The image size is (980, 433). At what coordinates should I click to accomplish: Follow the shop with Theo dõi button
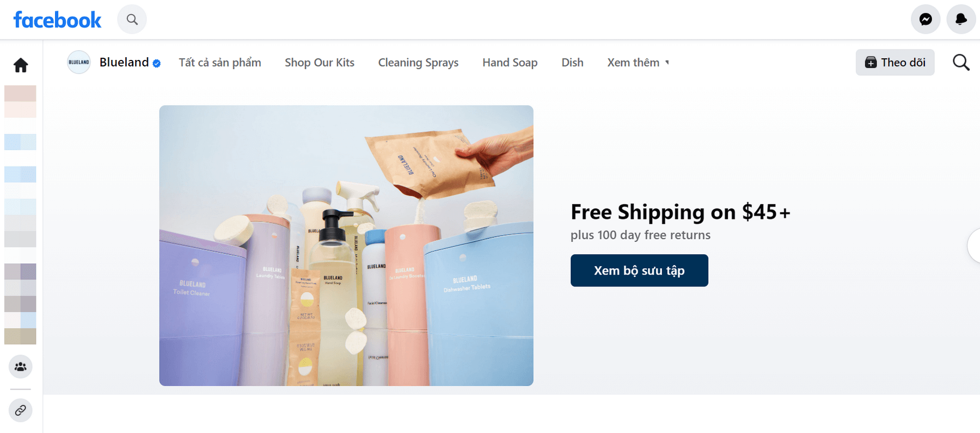tap(895, 63)
